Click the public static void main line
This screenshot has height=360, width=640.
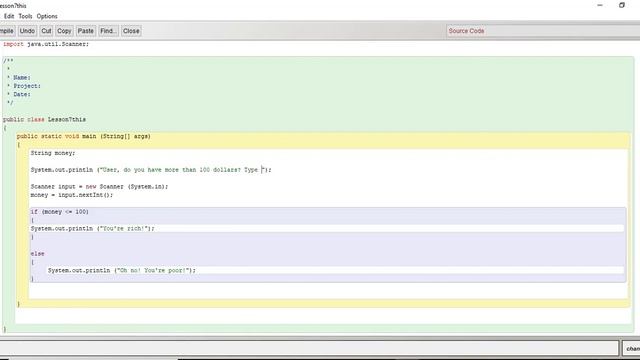coord(84,136)
